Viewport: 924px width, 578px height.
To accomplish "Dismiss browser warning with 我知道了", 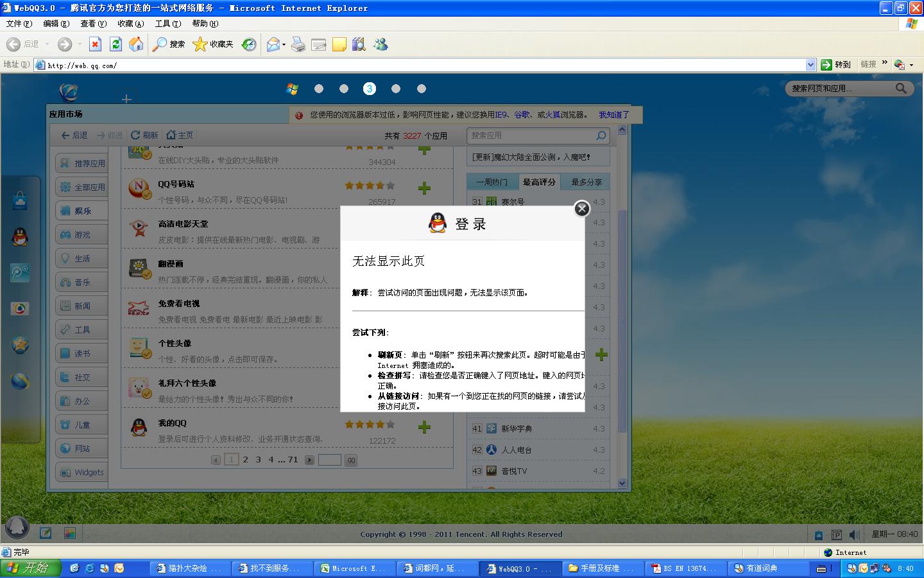I will coord(614,115).
